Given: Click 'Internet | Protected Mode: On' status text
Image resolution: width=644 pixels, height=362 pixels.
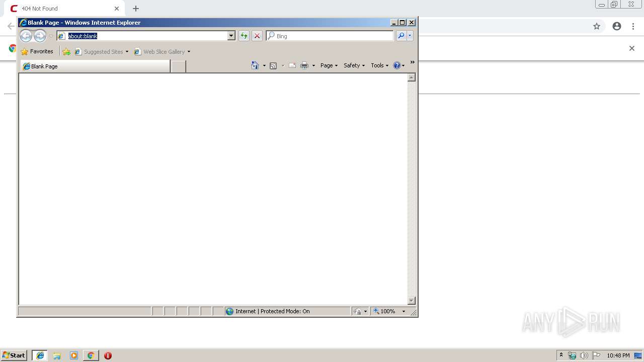Looking at the screenshot, I should coord(272,311).
